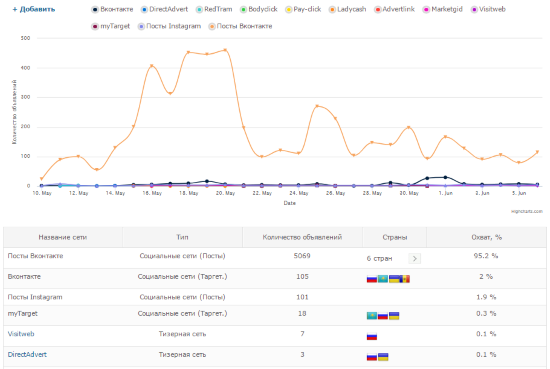
Task: Click the myTarget legend icon
Action: click(x=95, y=26)
